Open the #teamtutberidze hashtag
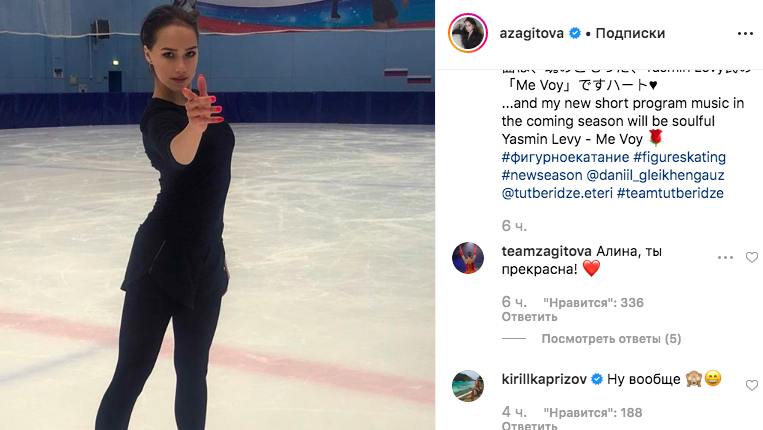This screenshot has height=430, width=763. pos(670,193)
